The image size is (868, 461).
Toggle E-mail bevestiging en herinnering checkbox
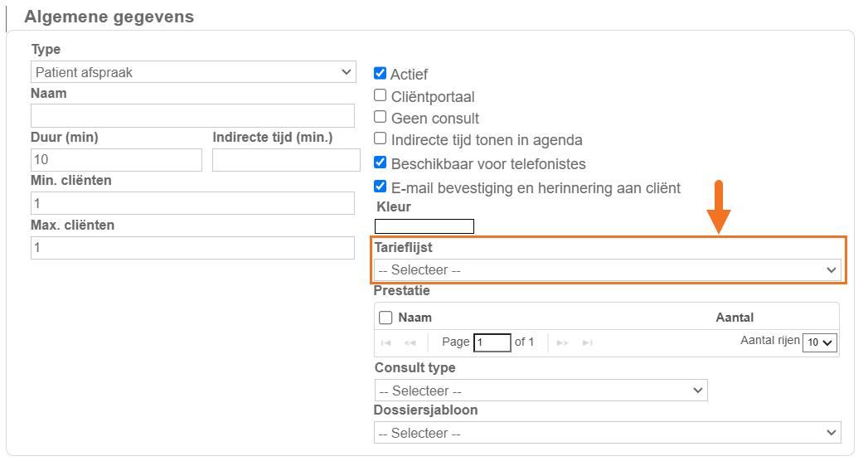(x=381, y=187)
